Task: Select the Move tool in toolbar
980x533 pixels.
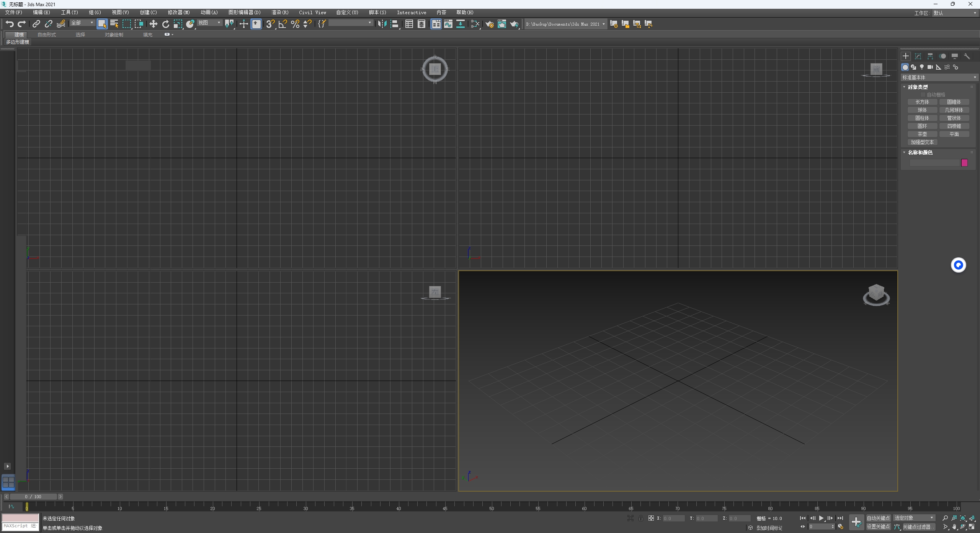Action: point(153,24)
